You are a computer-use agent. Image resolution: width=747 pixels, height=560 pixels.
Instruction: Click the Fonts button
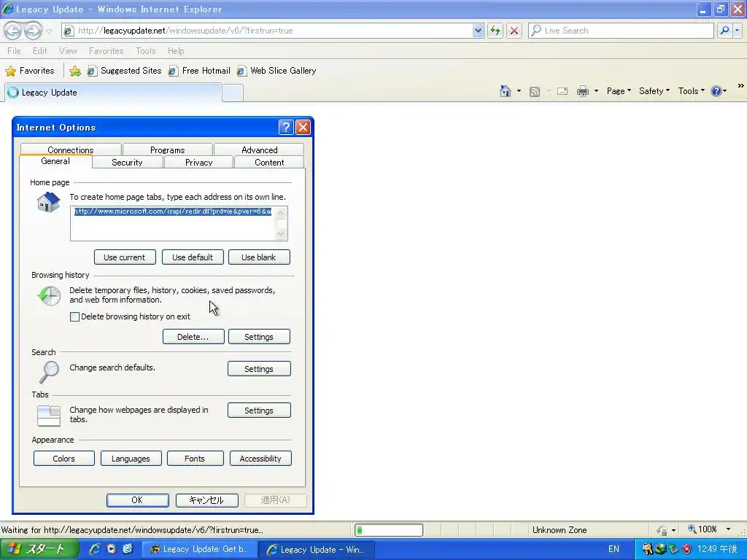tap(195, 459)
